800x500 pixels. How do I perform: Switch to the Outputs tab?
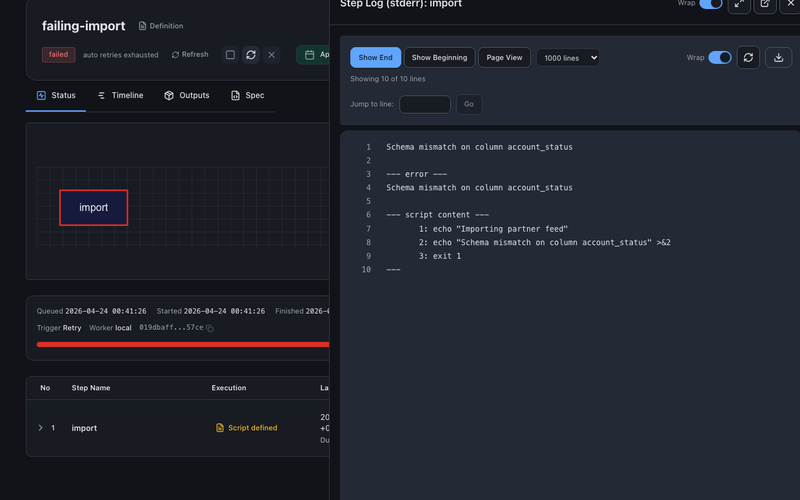[x=187, y=95]
